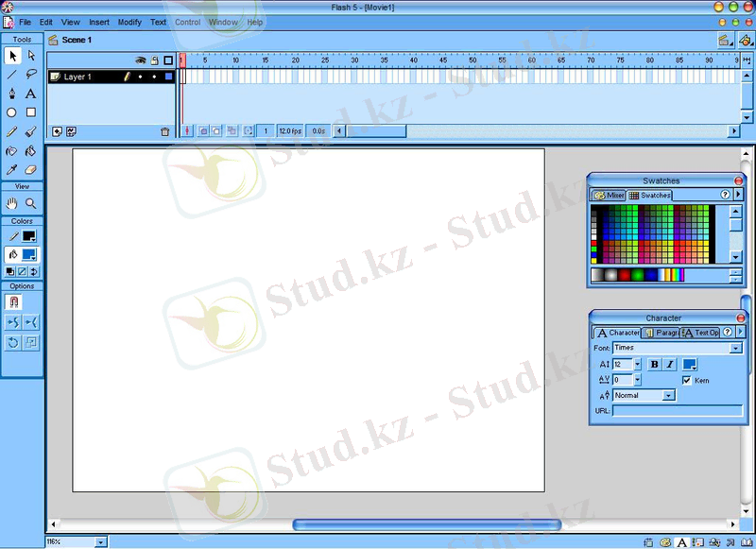Click the Smooth option button
756x549 pixels.
point(13,322)
